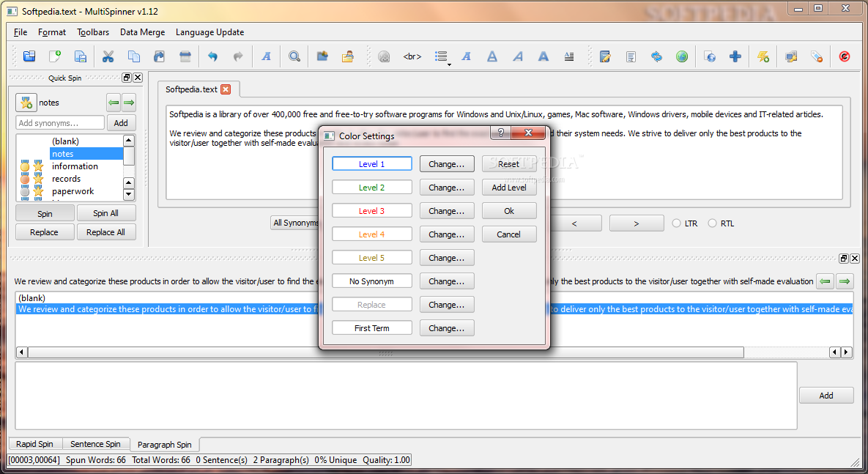Click the next > navigation button

tap(637, 223)
